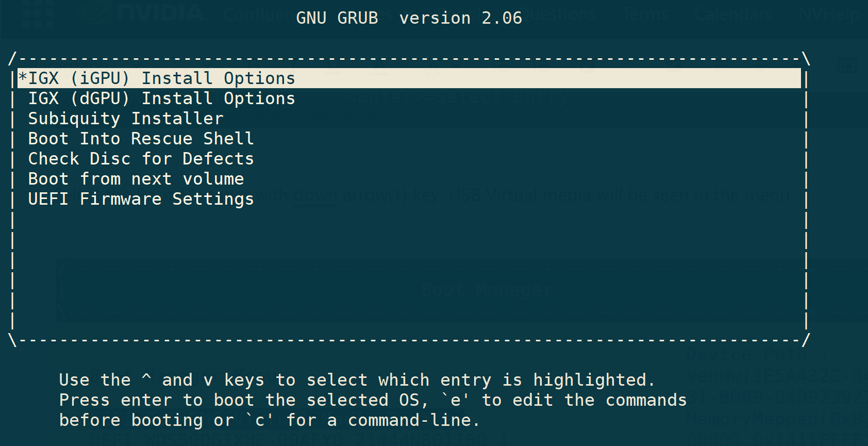Select Check Disc for Defects
868x446 pixels.
(x=141, y=159)
